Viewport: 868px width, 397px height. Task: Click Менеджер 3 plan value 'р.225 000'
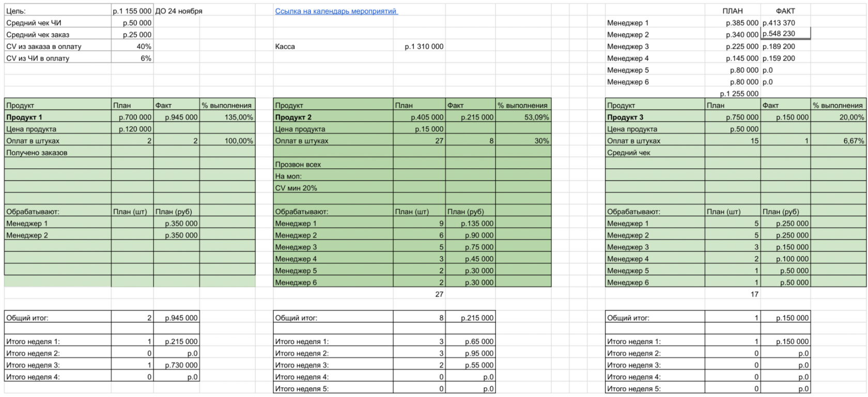[x=733, y=46]
